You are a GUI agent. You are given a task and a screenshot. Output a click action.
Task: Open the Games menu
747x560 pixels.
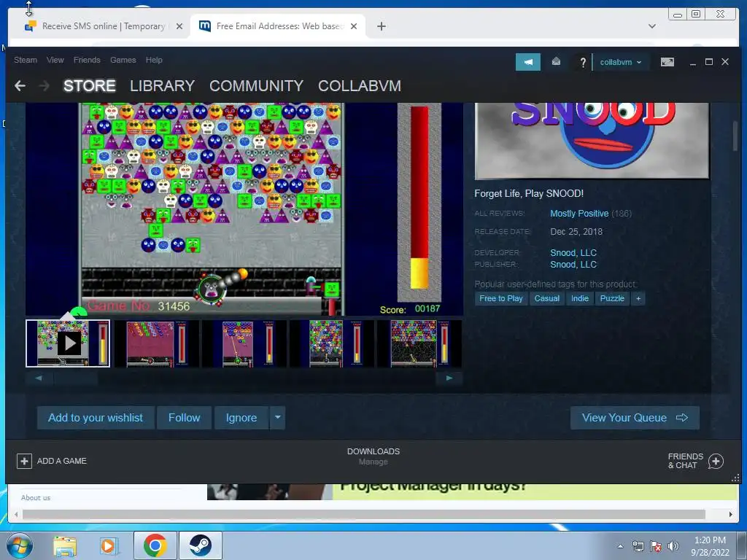click(123, 60)
